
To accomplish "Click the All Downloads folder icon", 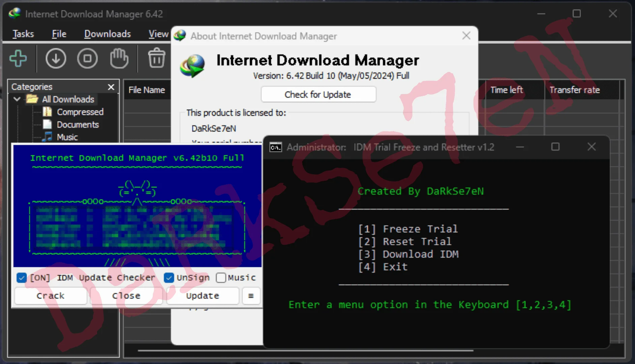I will [32, 99].
